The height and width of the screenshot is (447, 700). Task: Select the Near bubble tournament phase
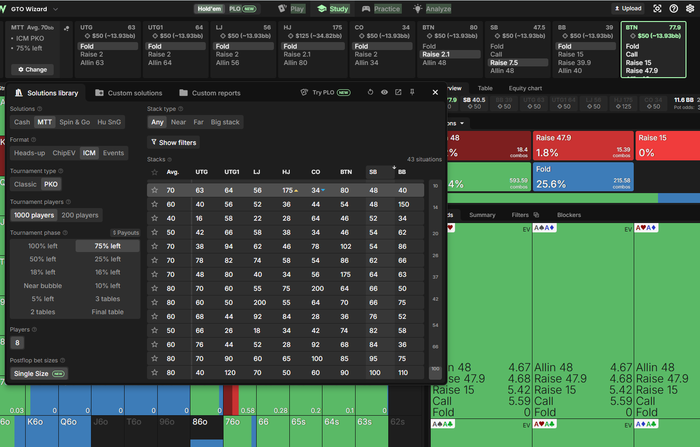tap(43, 286)
